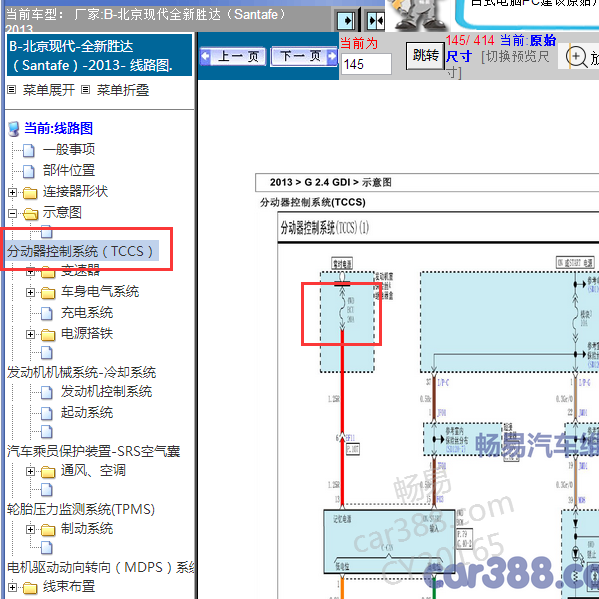Click the page icon next to 部件位置
Image resolution: width=599 pixels, height=599 pixels.
pos(29,171)
